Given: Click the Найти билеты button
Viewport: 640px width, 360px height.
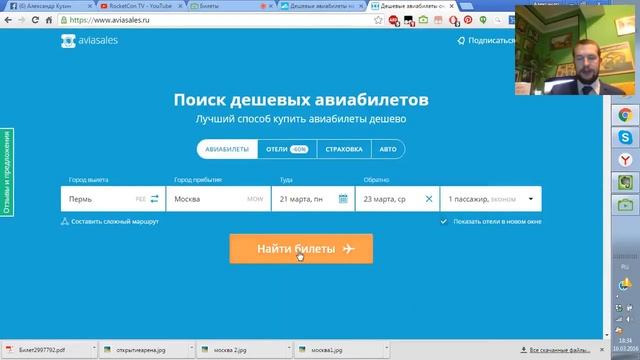Looking at the screenshot, I should [301, 249].
